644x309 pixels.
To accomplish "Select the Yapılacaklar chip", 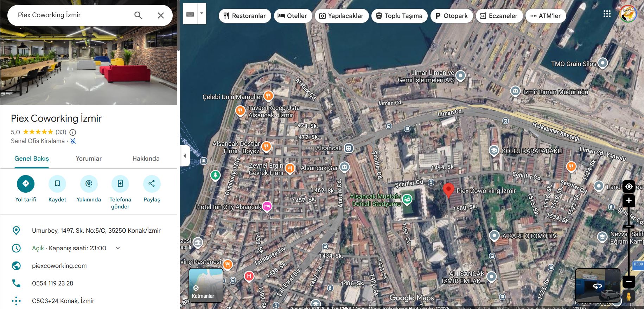I will (x=342, y=16).
